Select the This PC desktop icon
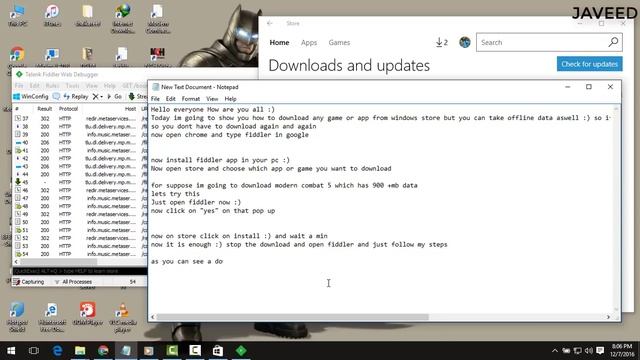This screenshot has width=640, height=360. [18, 16]
